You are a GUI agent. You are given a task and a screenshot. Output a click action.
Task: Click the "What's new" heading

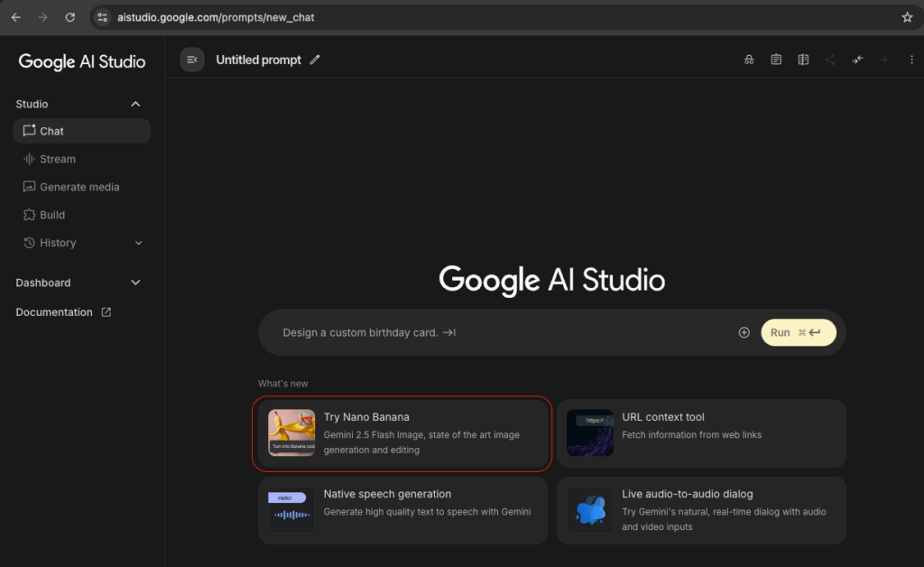tap(282, 383)
